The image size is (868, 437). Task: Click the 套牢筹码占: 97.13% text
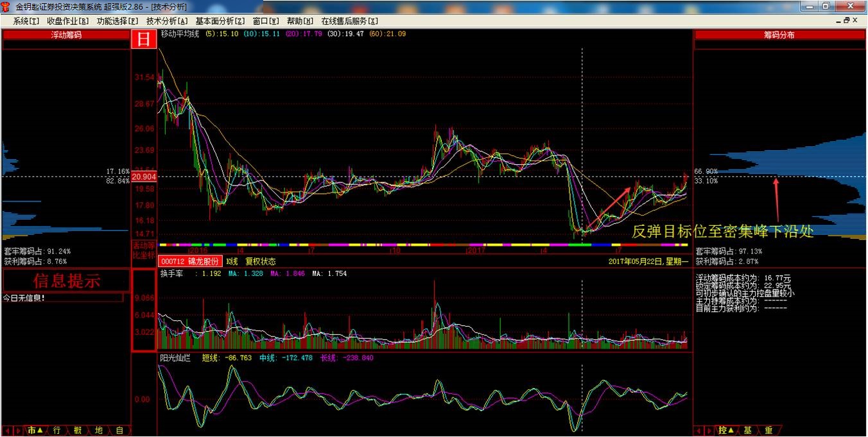[729, 252]
